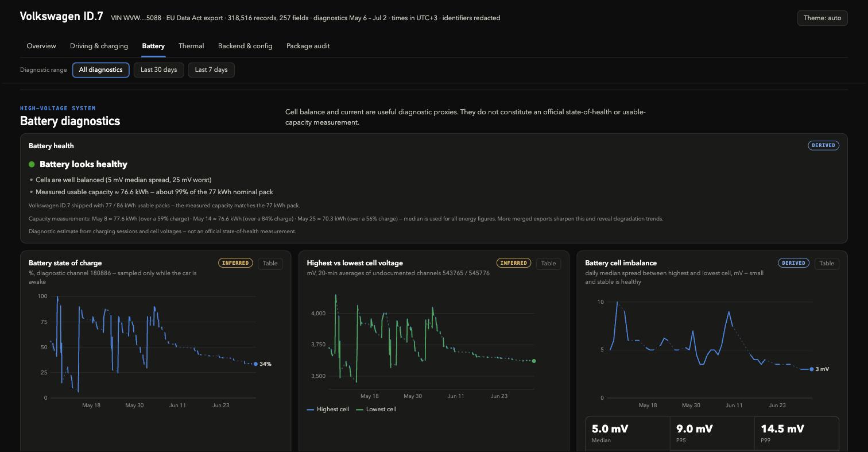
Task: Select the Last 7 days range
Action: coord(211,70)
